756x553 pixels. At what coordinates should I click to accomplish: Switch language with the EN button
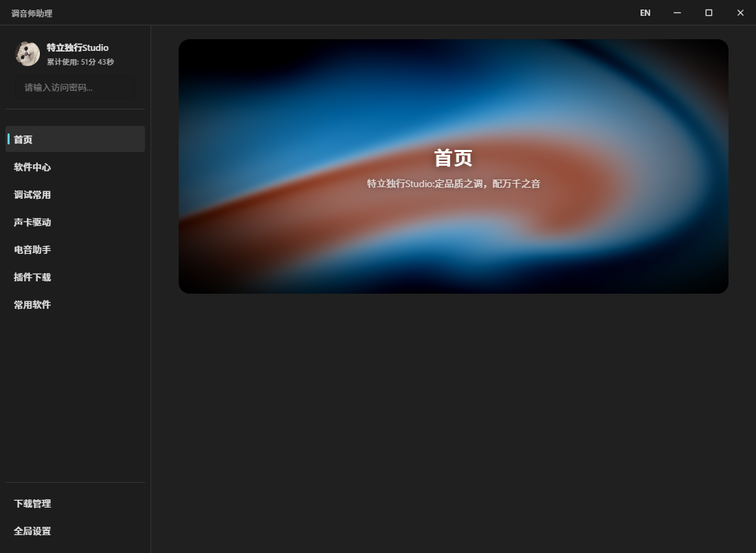[x=645, y=13]
